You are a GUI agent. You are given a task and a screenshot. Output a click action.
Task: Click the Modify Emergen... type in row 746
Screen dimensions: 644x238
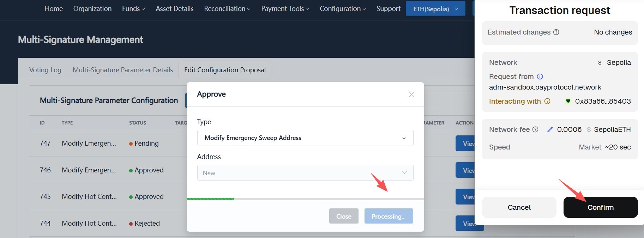coord(89,170)
